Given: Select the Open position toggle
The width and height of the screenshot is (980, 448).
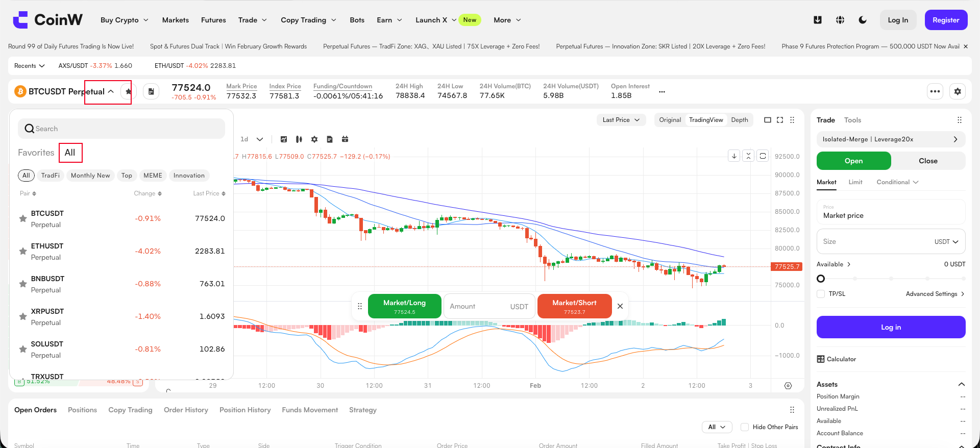Looking at the screenshot, I should [854, 161].
